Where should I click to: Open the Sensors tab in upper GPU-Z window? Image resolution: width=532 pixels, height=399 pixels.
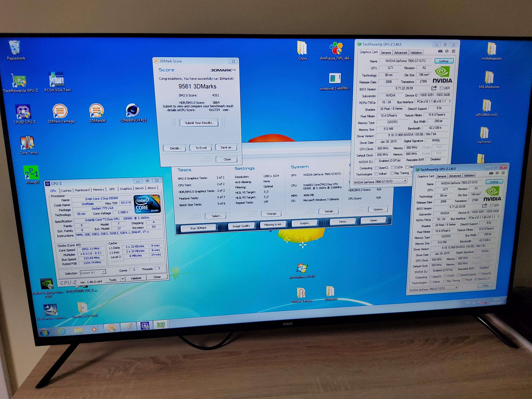point(386,53)
